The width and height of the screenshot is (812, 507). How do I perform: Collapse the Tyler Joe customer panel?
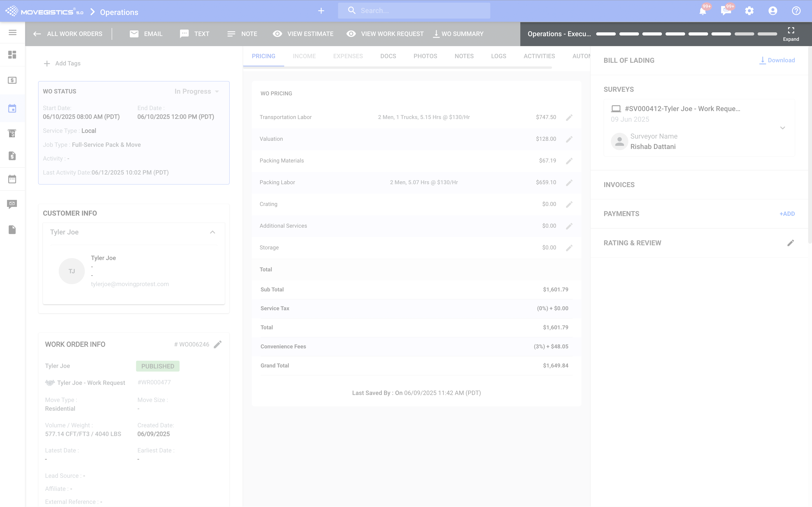coord(212,232)
